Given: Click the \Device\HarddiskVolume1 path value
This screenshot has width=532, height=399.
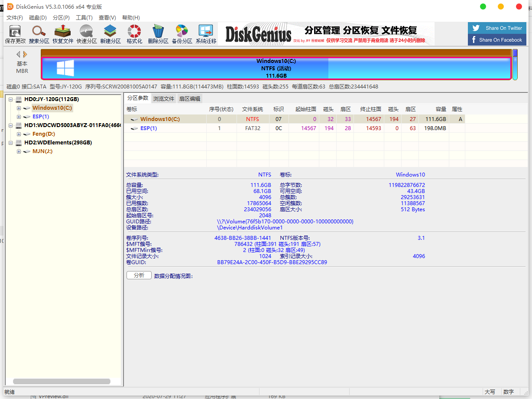Looking at the screenshot, I should (250, 228).
